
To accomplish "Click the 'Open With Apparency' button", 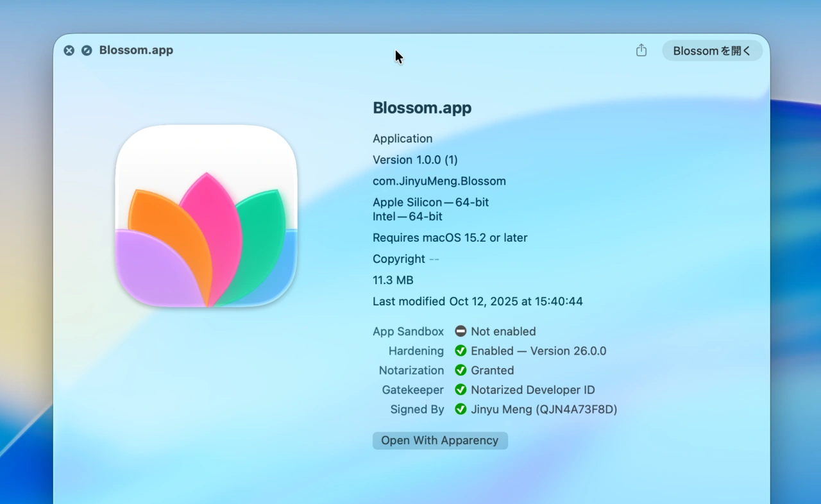I will [440, 441].
